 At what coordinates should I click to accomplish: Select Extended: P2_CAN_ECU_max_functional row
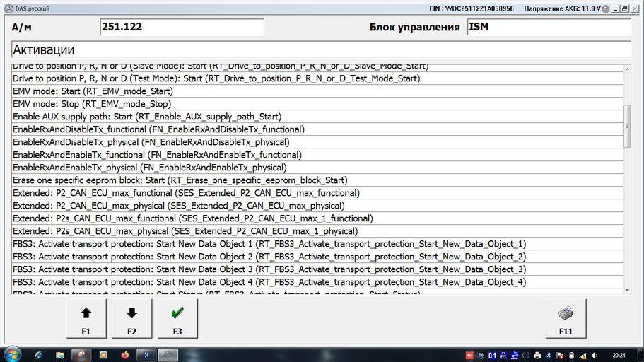click(317, 193)
